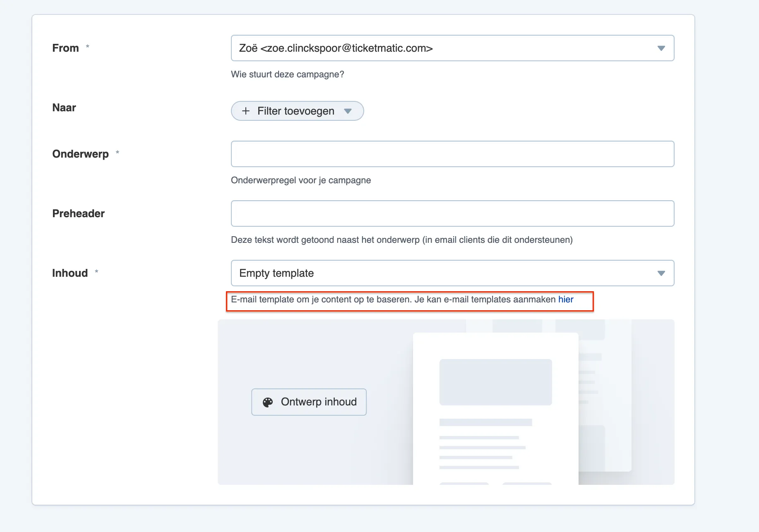Click the 'Onderwerp' field label

coord(80,154)
